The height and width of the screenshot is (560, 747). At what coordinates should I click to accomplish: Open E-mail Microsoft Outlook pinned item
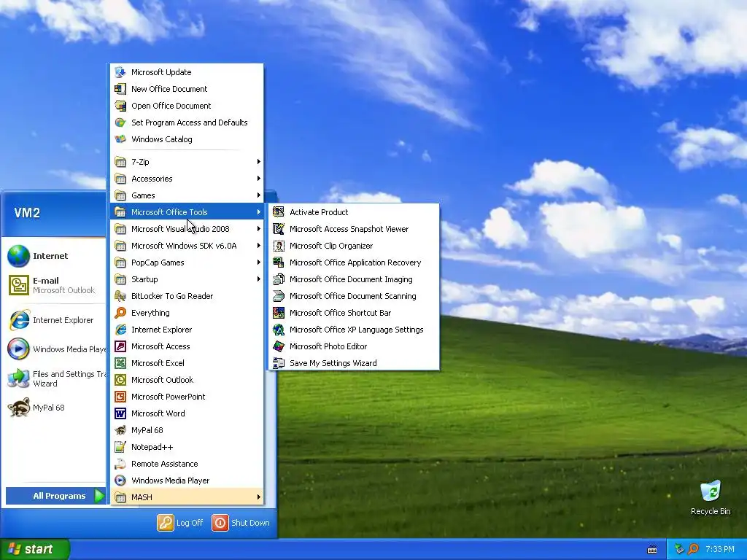pyautogui.click(x=54, y=285)
